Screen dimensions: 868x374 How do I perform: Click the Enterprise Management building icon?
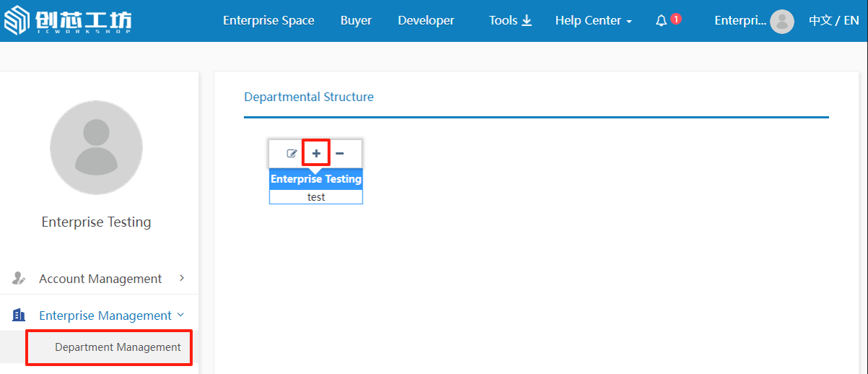pyautogui.click(x=19, y=316)
